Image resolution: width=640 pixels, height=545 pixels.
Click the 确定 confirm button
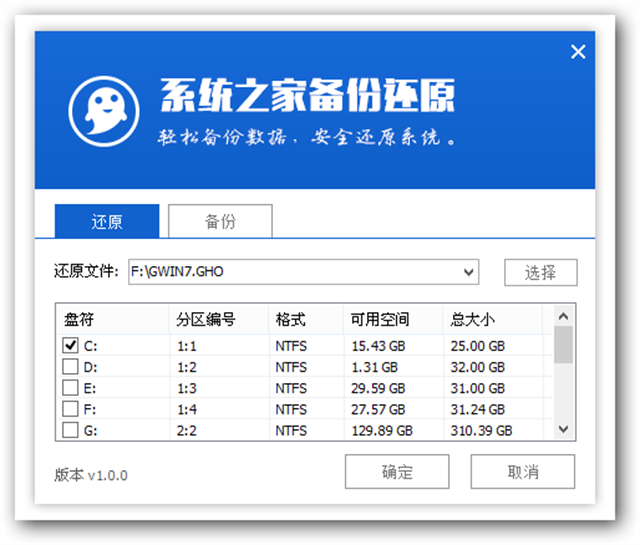397,472
